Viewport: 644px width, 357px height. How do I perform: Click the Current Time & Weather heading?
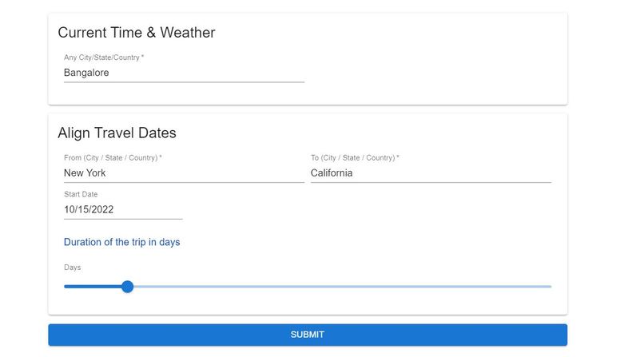pyautogui.click(x=137, y=33)
